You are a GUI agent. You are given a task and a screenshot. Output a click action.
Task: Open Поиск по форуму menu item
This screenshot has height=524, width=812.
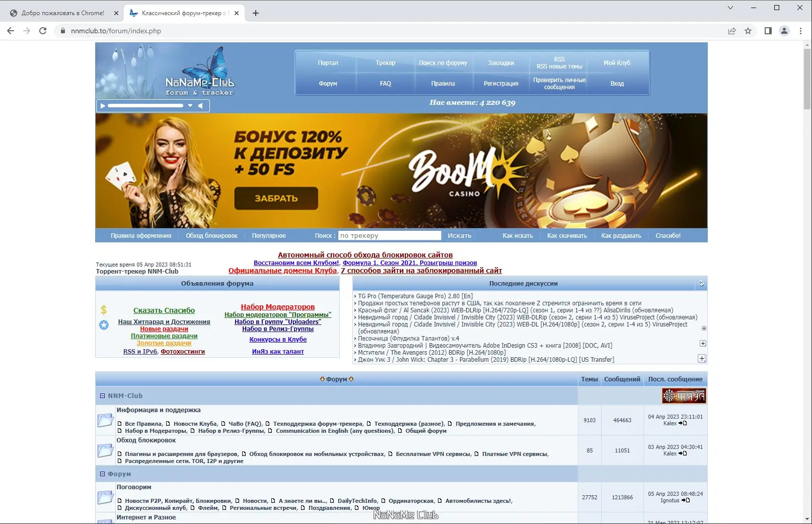(x=443, y=63)
